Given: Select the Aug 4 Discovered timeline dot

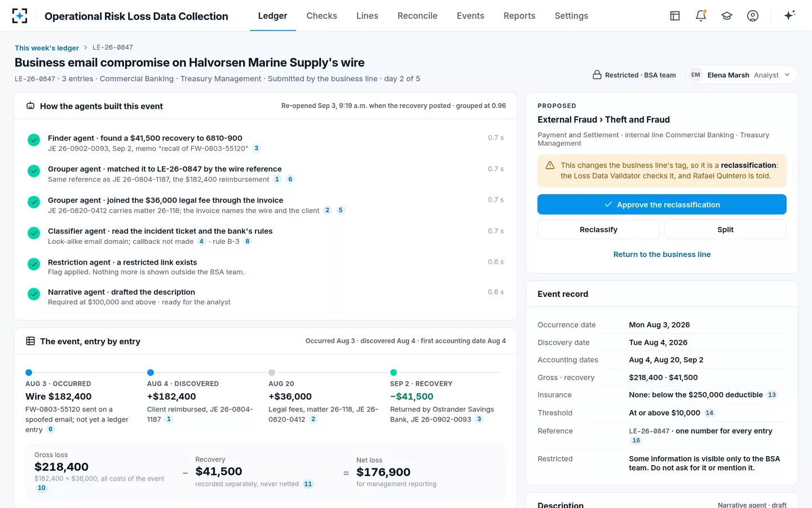Looking at the screenshot, I should [x=151, y=373].
